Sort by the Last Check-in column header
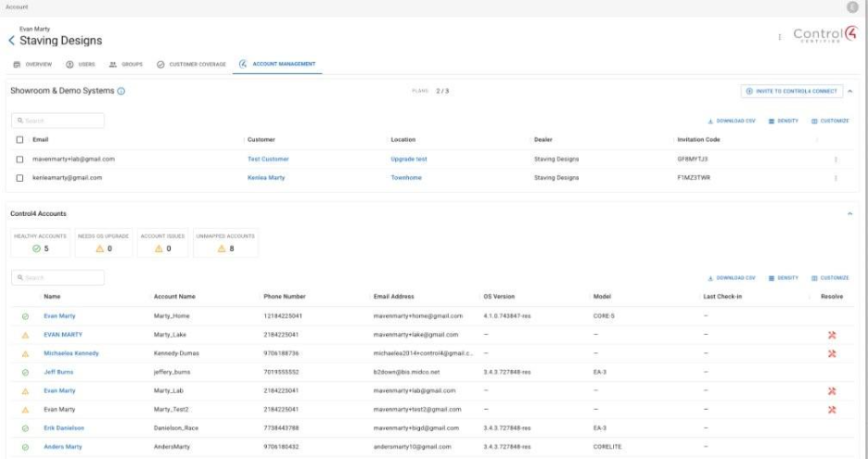The image size is (868, 459). coord(722,297)
